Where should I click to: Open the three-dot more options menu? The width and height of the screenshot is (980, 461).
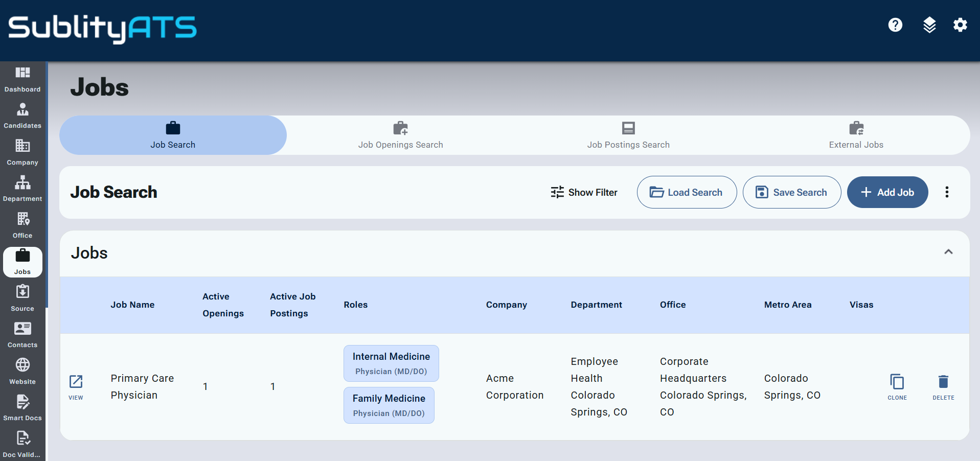pyautogui.click(x=947, y=192)
